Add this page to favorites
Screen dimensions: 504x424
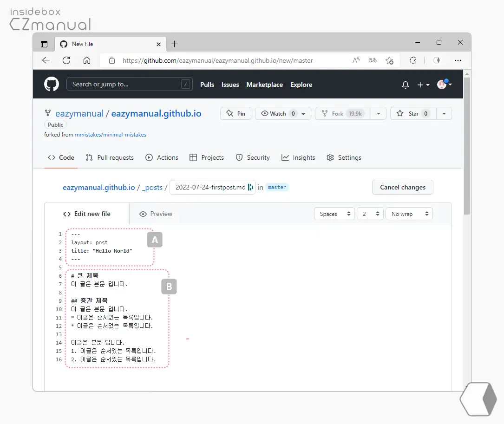pyautogui.click(x=389, y=60)
